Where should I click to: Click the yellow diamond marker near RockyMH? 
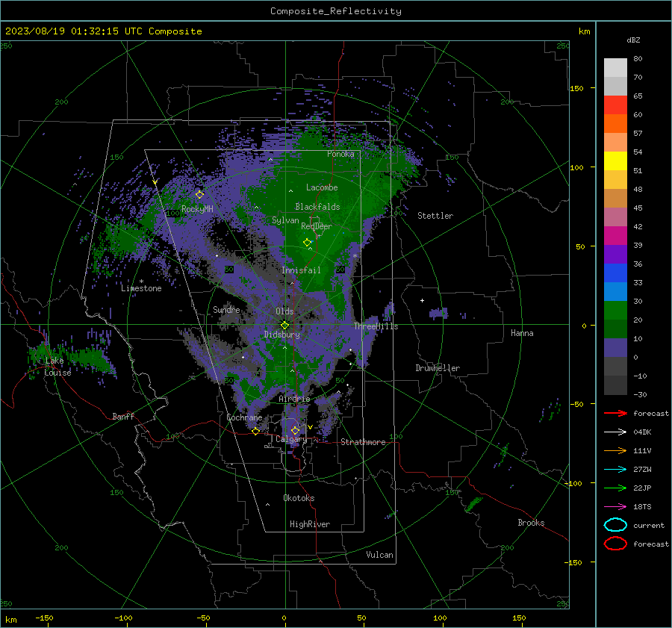tap(199, 195)
